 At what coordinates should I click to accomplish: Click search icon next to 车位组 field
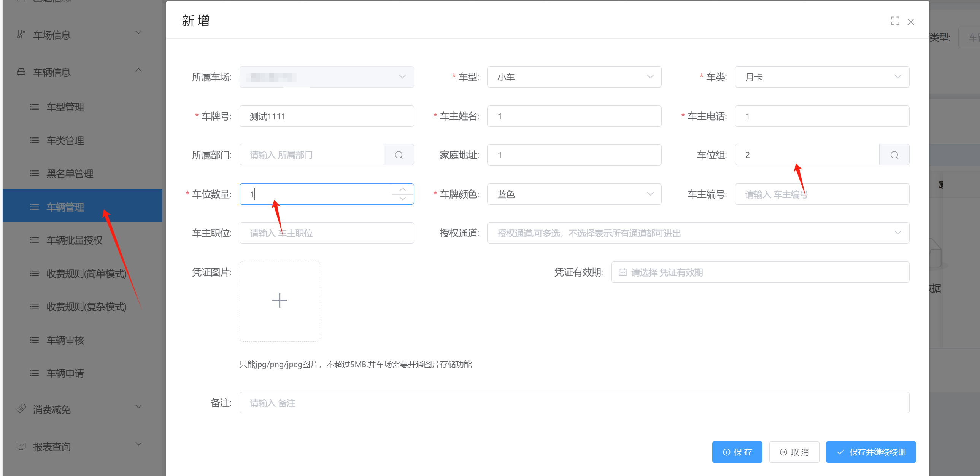click(894, 155)
